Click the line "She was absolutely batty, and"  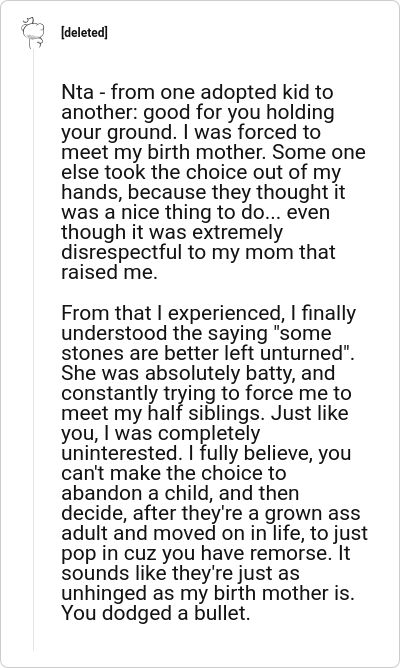click(x=198, y=373)
